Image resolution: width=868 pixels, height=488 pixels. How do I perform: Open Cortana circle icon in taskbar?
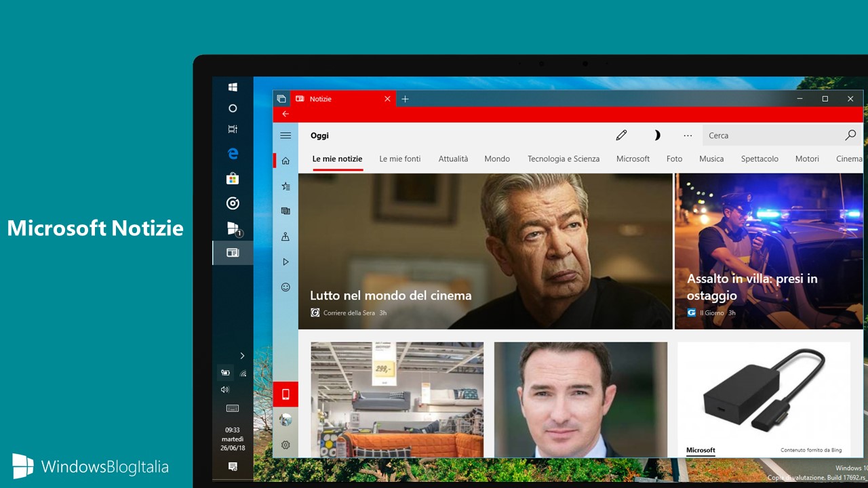(x=233, y=108)
